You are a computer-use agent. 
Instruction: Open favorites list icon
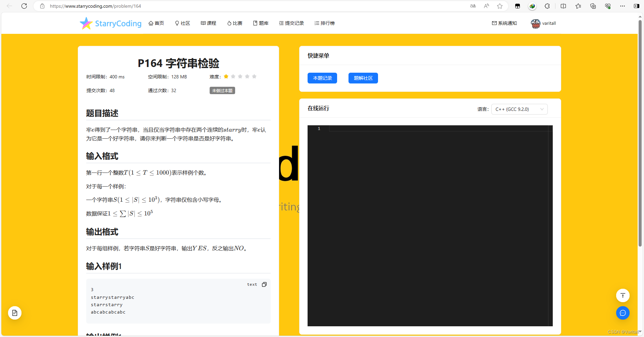coord(578,6)
